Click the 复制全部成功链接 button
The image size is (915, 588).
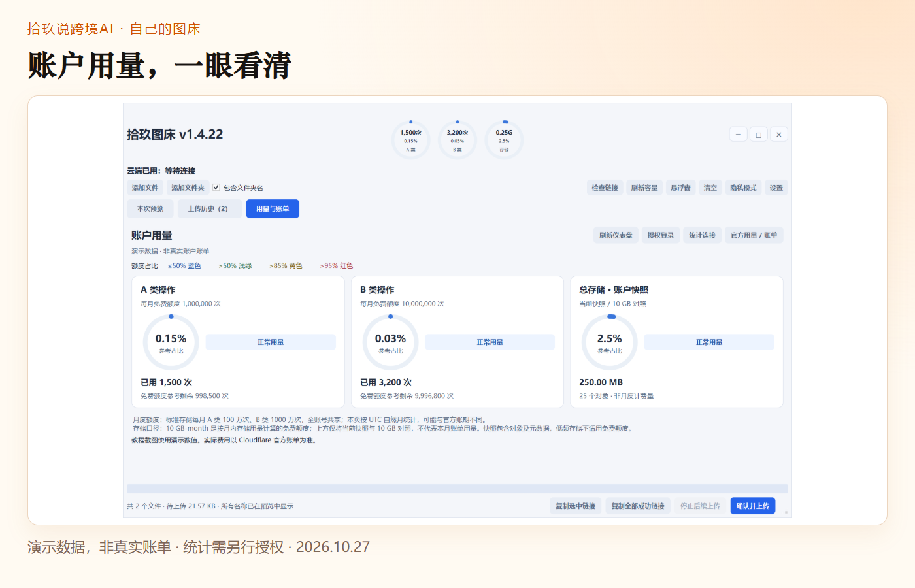[x=638, y=506]
